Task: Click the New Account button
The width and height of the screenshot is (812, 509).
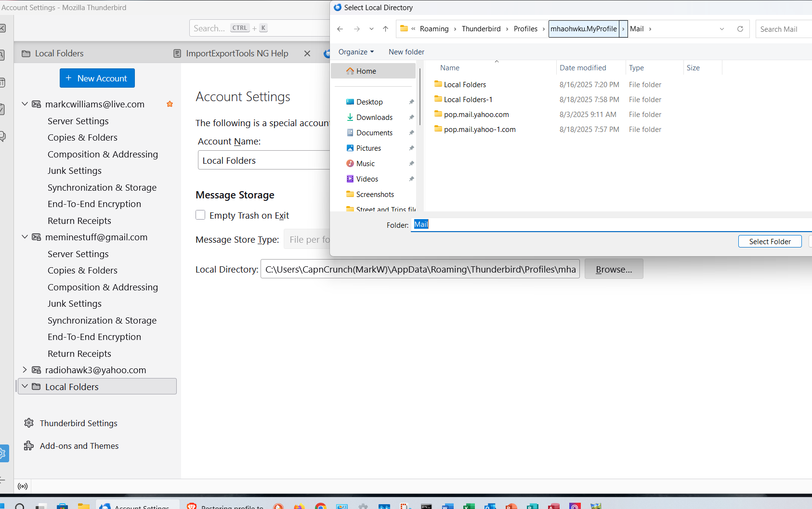Action: click(97, 78)
